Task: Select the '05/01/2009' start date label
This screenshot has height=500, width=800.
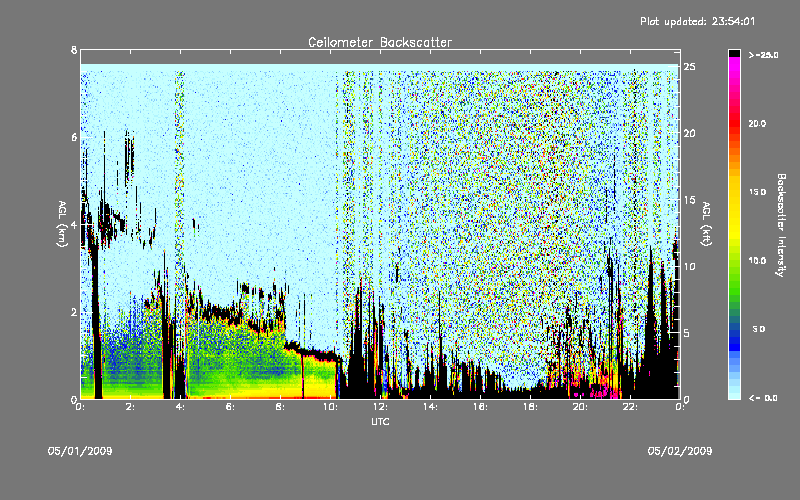Action: (80, 451)
